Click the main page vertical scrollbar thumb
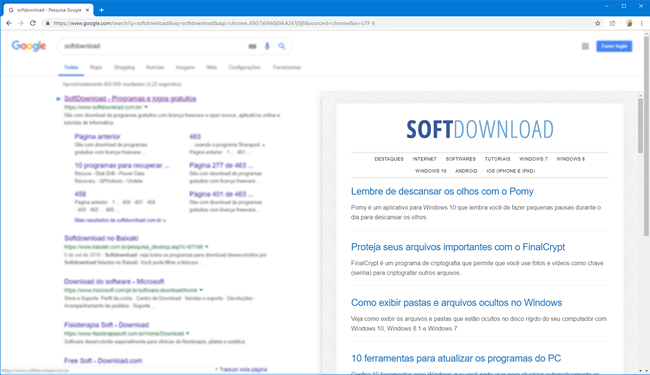The width and height of the screenshot is (650, 375). pyautogui.click(x=646, y=137)
